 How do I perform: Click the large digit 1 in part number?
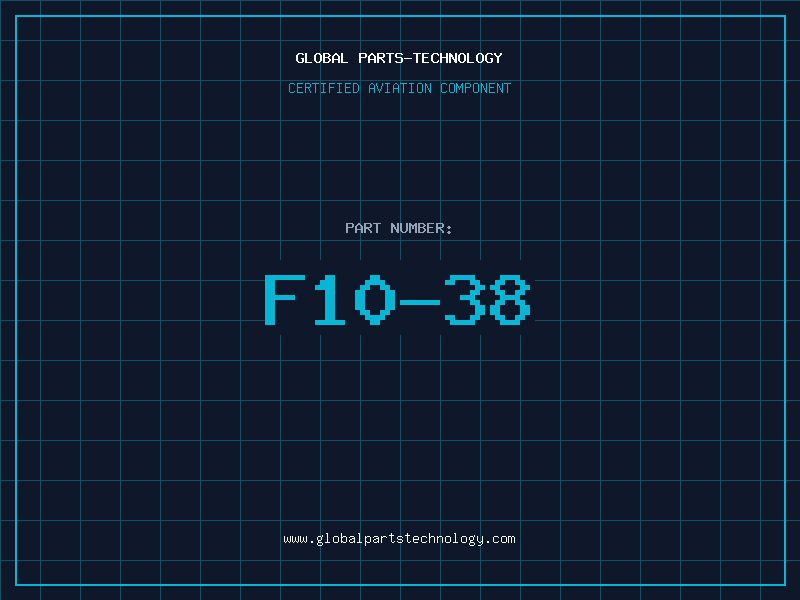330,299
